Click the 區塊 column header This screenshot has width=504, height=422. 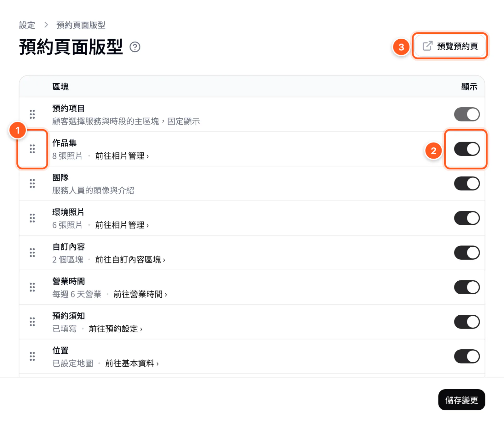[60, 87]
